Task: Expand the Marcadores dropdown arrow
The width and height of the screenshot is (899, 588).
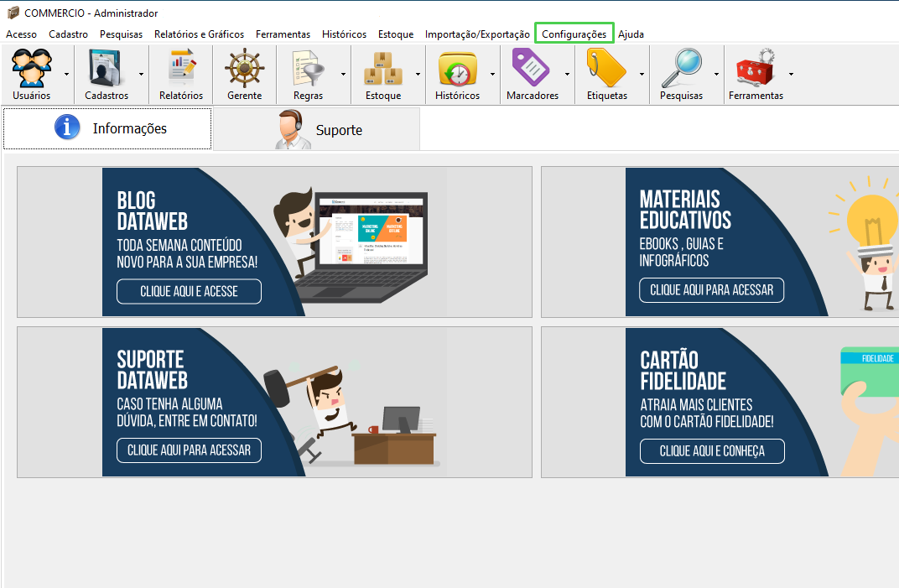Action: tap(567, 75)
